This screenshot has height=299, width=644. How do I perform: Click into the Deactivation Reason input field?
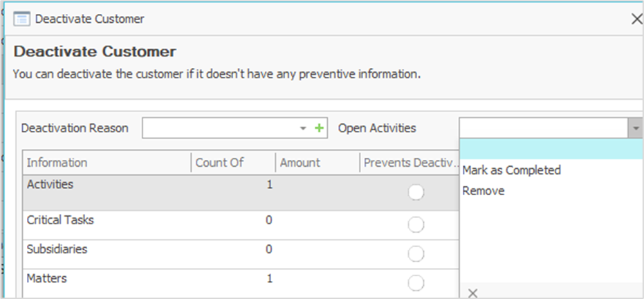click(x=219, y=128)
